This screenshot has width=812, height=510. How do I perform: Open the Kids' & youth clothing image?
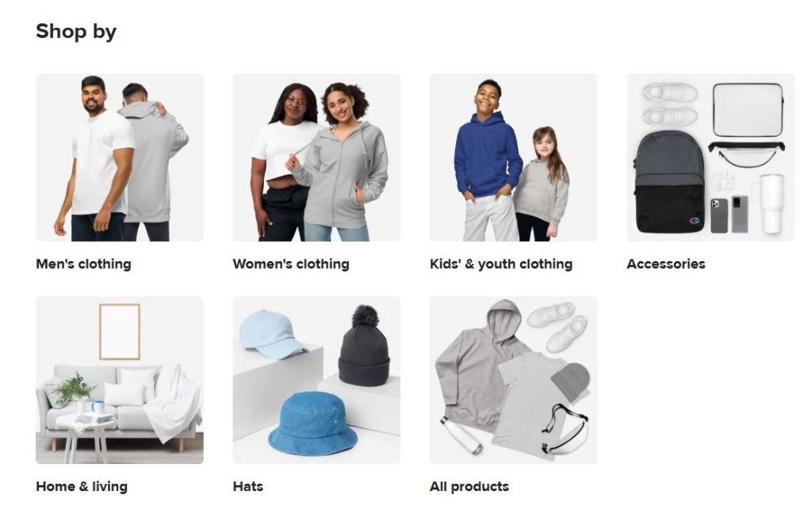click(513, 157)
